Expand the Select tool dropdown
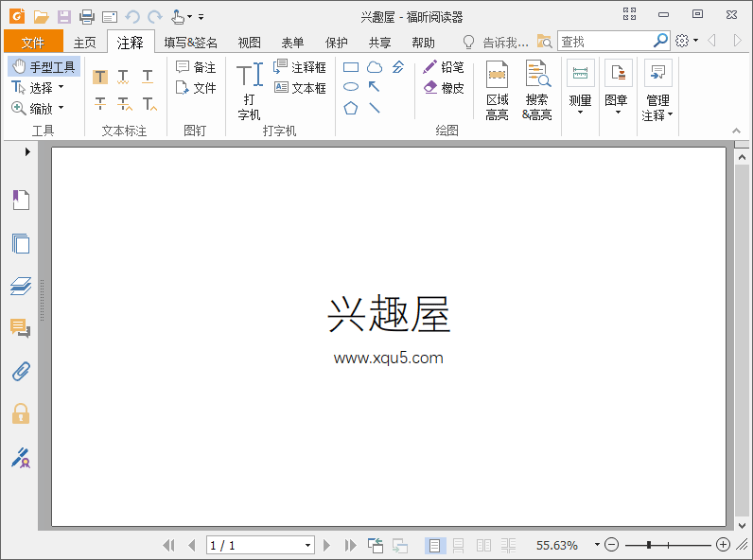753x560 pixels. coord(61,87)
